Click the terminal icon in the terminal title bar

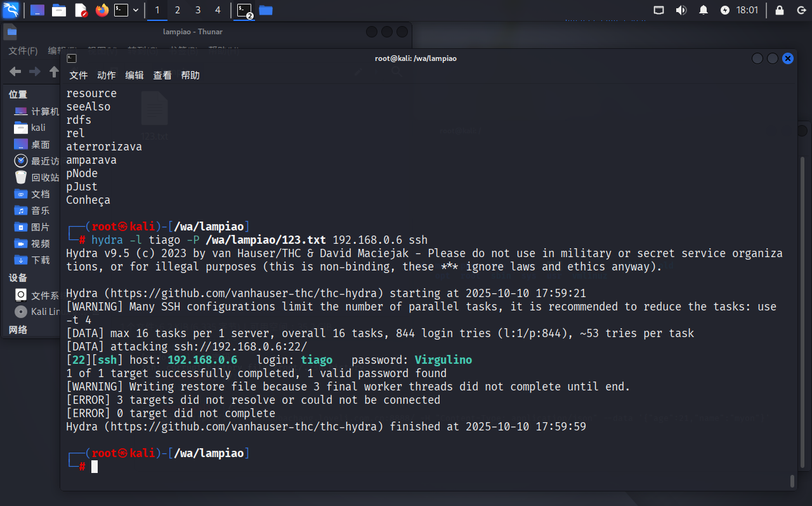point(72,58)
